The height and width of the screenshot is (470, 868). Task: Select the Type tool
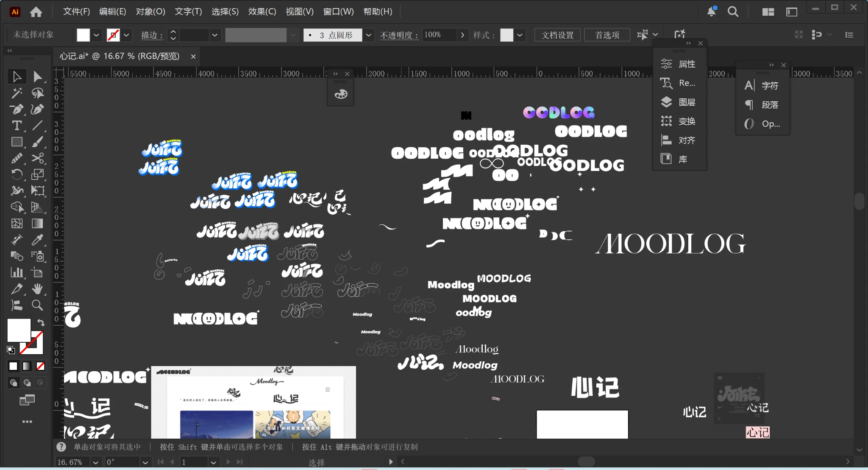[x=17, y=126]
